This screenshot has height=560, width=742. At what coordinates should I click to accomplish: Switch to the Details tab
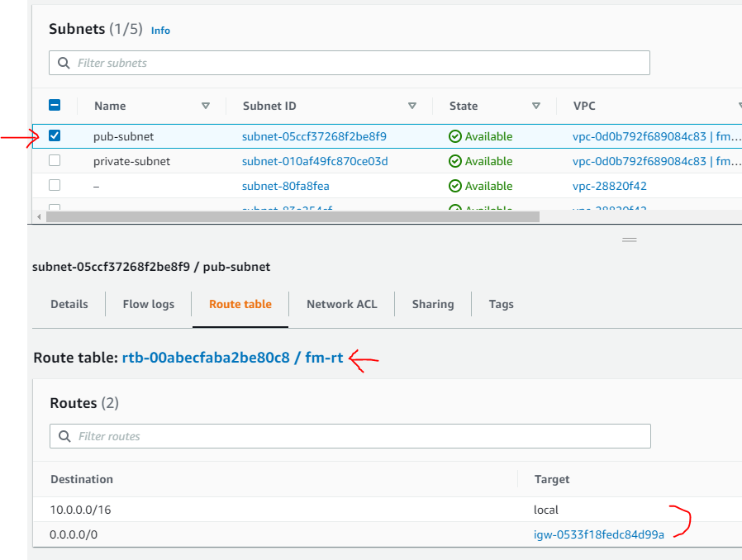pos(69,304)
